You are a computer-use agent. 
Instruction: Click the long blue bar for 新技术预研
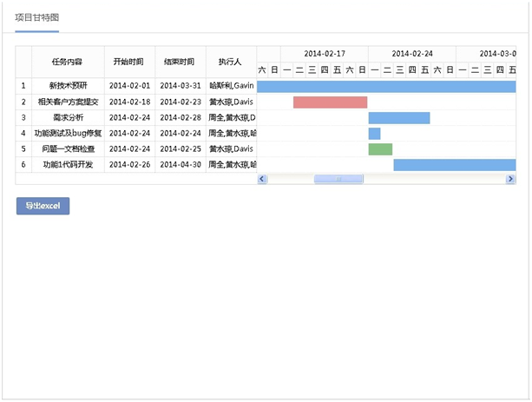point(386,87)
